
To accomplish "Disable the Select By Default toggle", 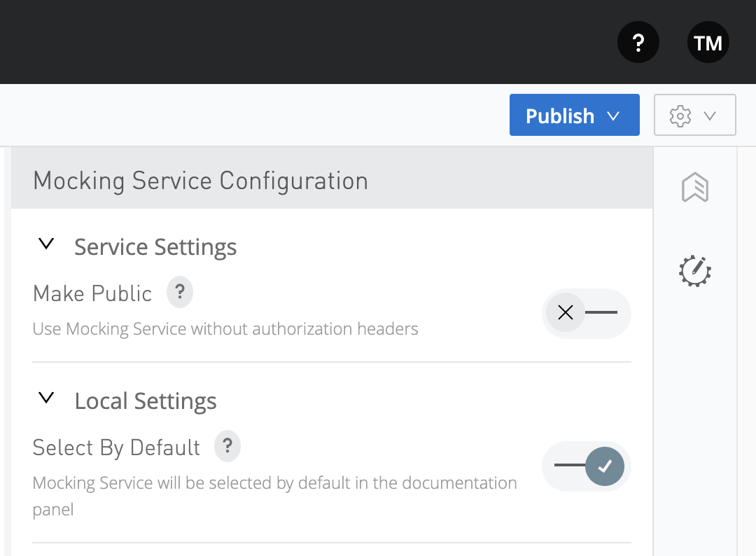I will click(586, 466).
